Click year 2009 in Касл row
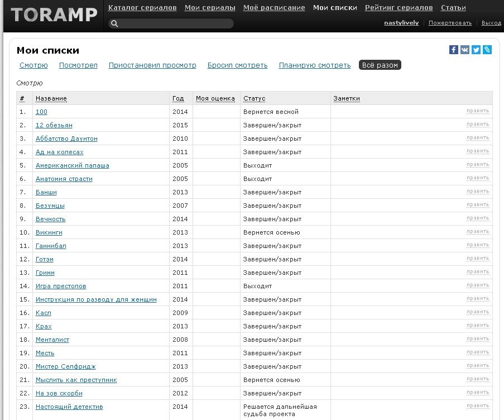Screen dimensions: 504x420 click(180, 313)
